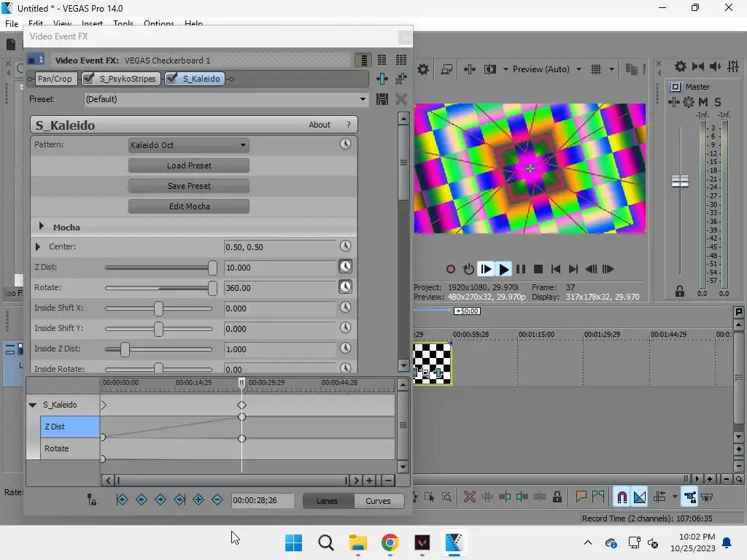The height and width of the screenshot is (560, 747).
Task: Click the checkerboard event thumbnail on the timeline
Action: [432, 364]
